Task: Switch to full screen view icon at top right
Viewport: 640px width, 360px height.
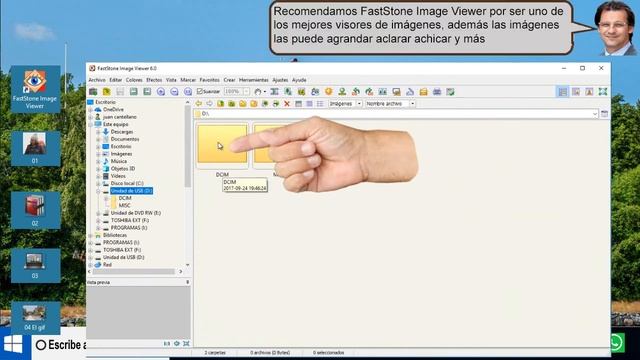Action: click(603, 92)
